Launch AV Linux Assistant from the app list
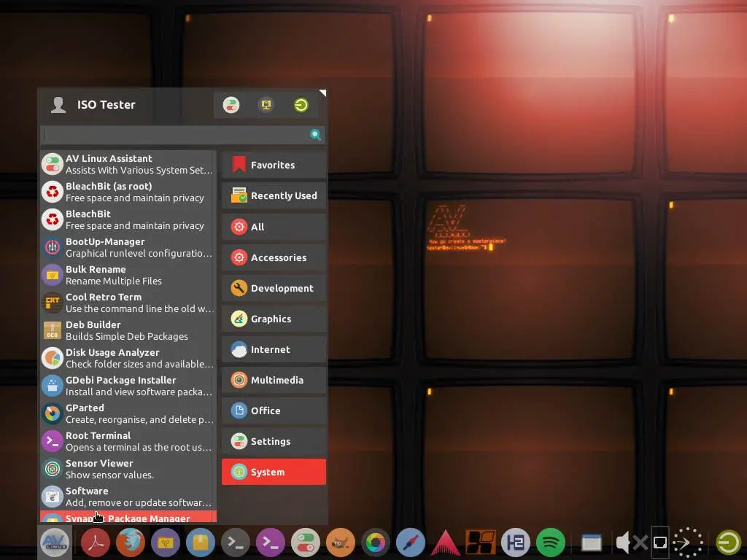The image size is (747, 560). (x=128, y=164)
